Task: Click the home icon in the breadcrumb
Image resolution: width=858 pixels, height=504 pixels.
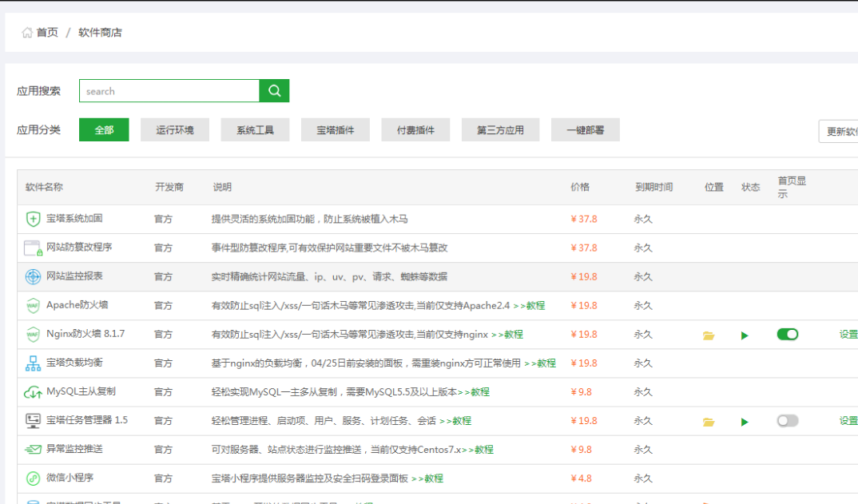Action: (x=27, y=33)
